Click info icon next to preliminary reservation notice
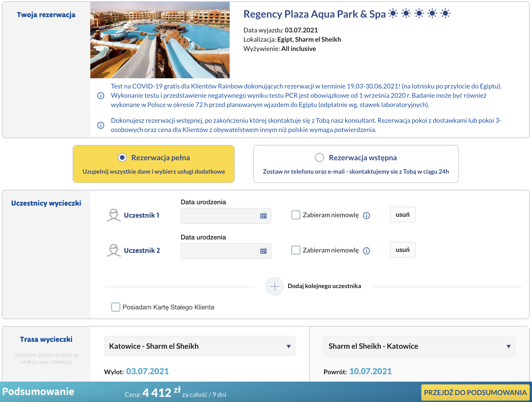This screenshot has height=402, width=532. click(x=100, y=125)
